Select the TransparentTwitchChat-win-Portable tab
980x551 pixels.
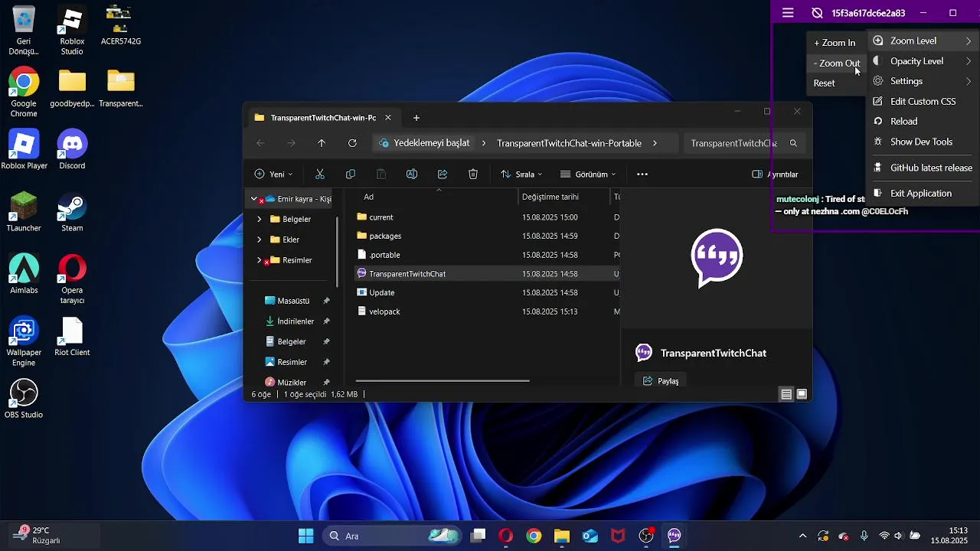[323, 118]
